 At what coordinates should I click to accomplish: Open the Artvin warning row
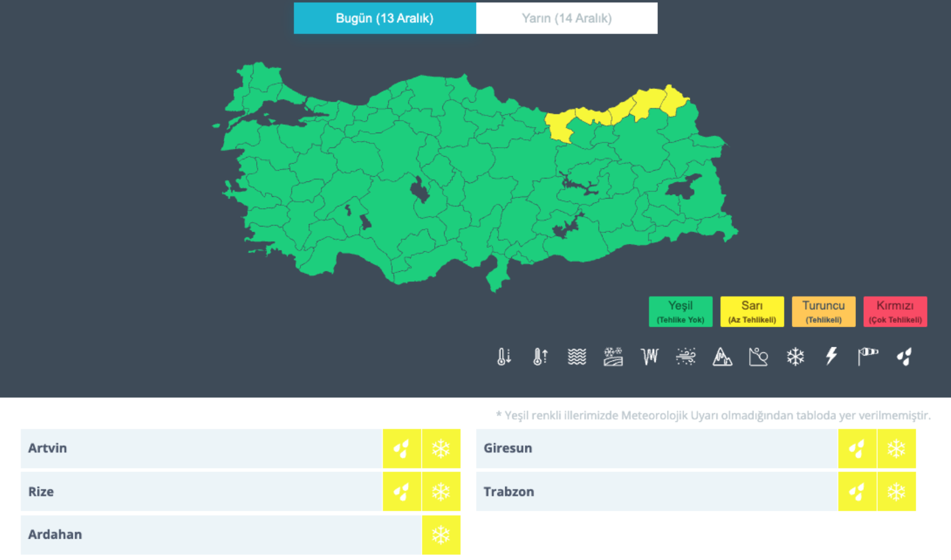pyautogui.click(x=201, y=448)
